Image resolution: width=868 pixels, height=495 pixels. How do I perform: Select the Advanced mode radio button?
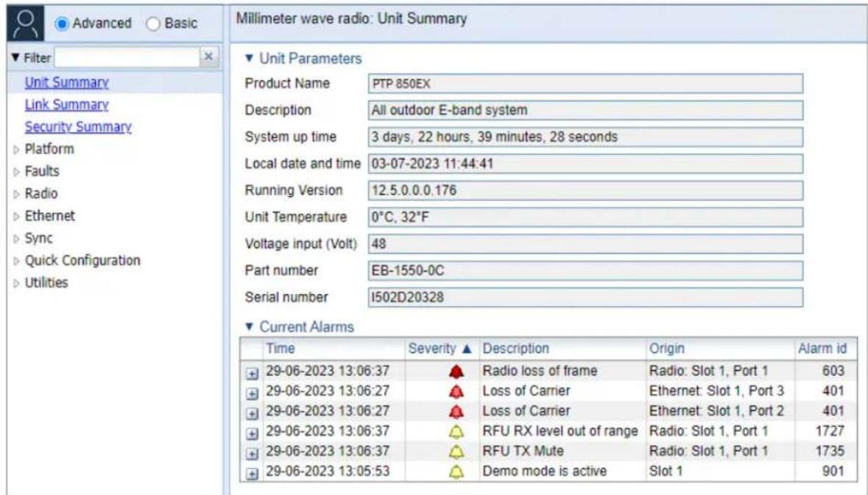pos(62,24)
